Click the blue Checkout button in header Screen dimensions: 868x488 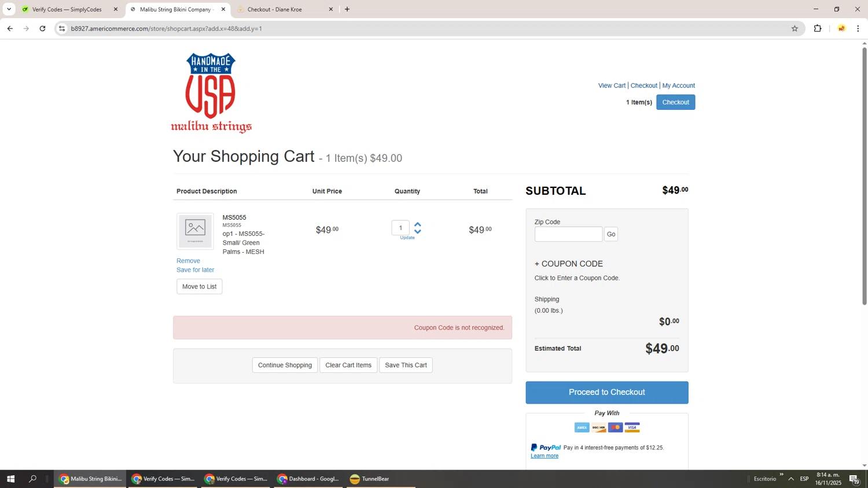click(x=675, y=102)
